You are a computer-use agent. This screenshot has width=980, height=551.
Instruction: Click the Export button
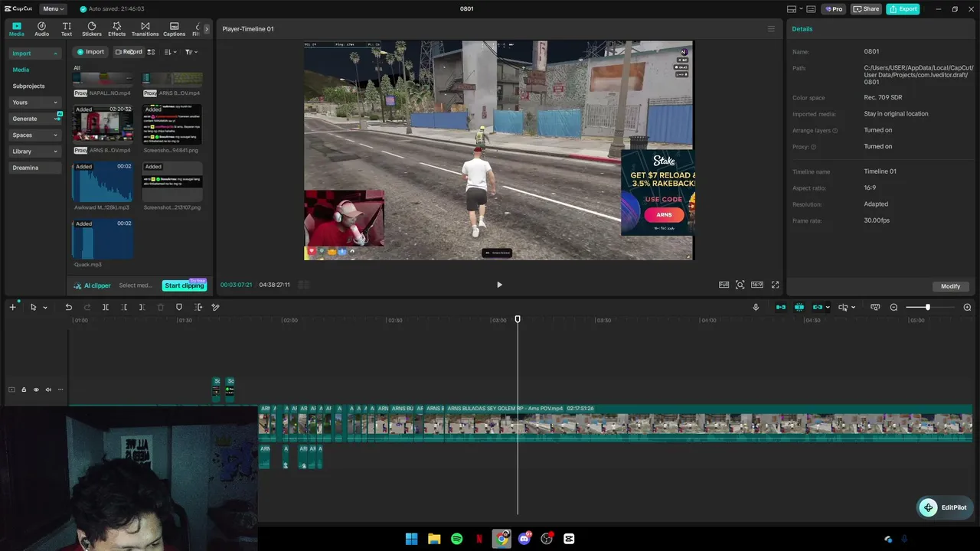pos(903,9)
